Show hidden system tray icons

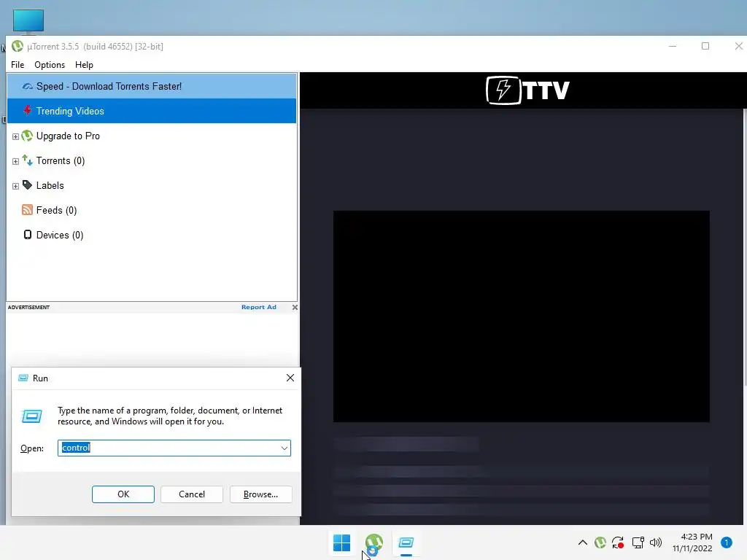coord(583,542)
